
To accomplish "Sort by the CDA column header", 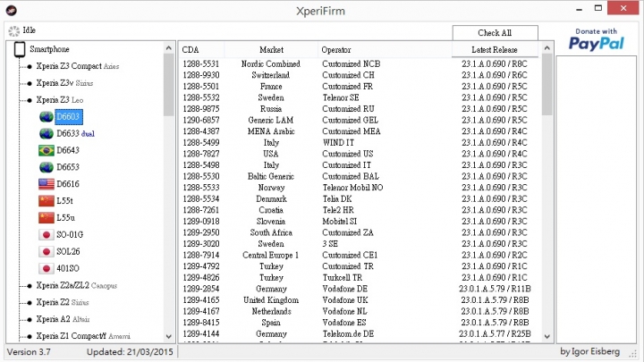I will click(x=202, y=50).
